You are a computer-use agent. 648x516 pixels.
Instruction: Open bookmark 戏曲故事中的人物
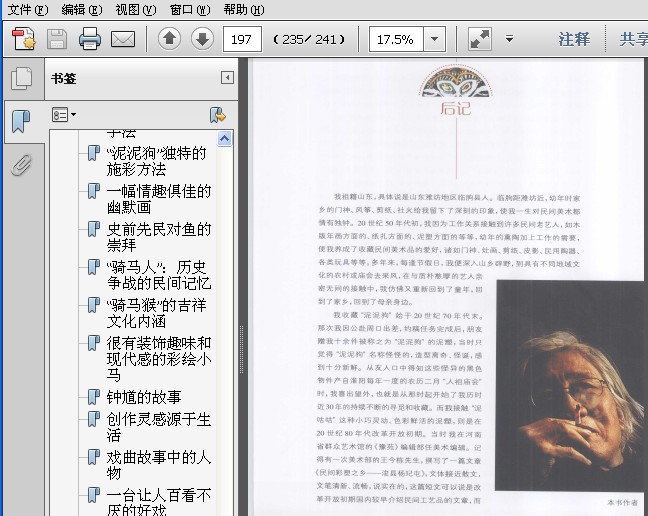159,465
